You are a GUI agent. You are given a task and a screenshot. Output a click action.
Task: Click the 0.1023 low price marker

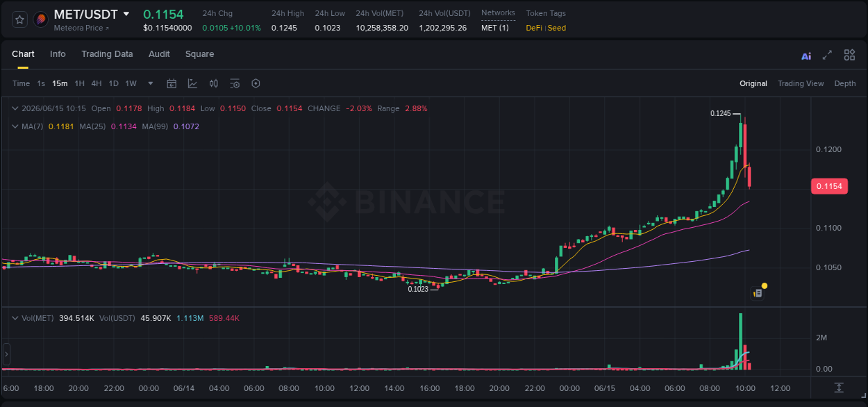(418, 289)
